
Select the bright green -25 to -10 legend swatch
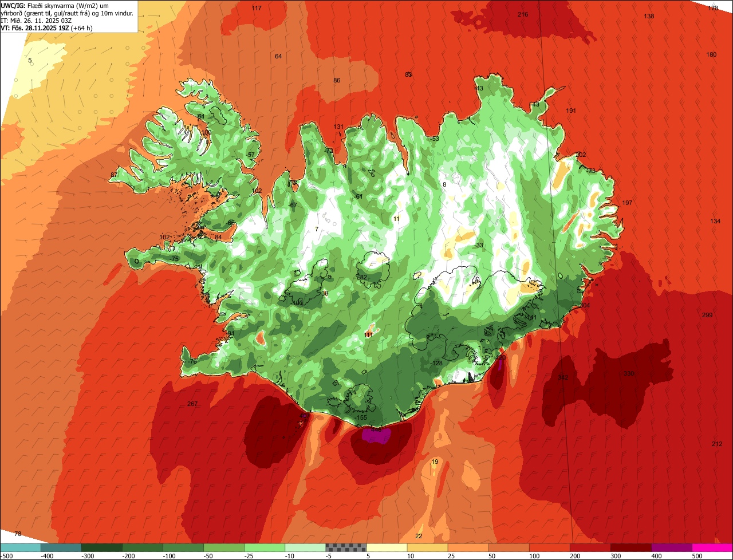265,547
